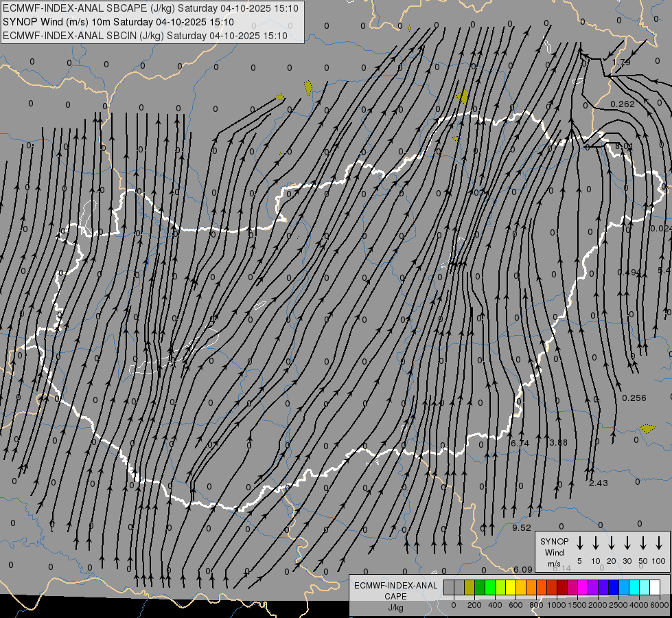Image resolution: width=672 pixels, height=618 pixels.
Task: Select the pale cyan swatch next to white
Action: [645, 587]
